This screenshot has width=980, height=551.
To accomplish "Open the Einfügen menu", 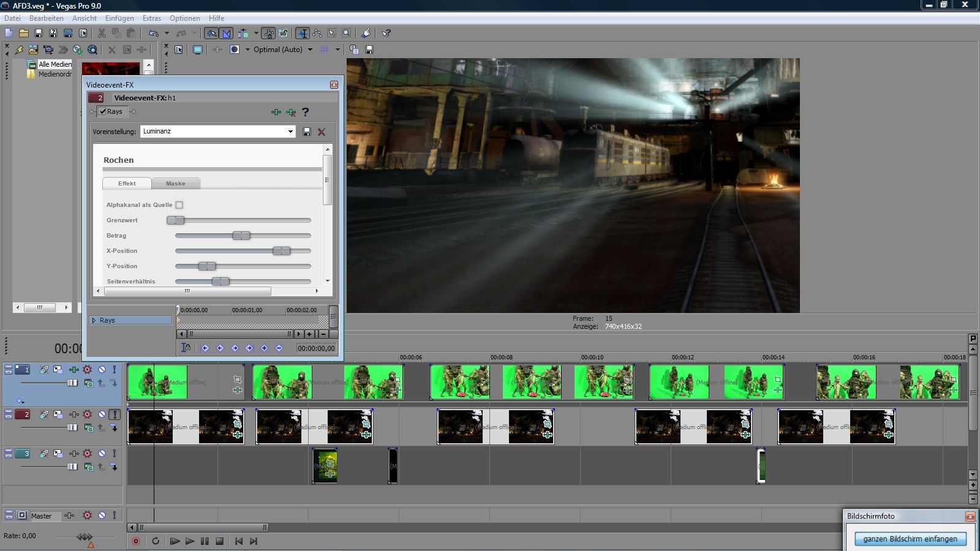I will click(119, 18).
